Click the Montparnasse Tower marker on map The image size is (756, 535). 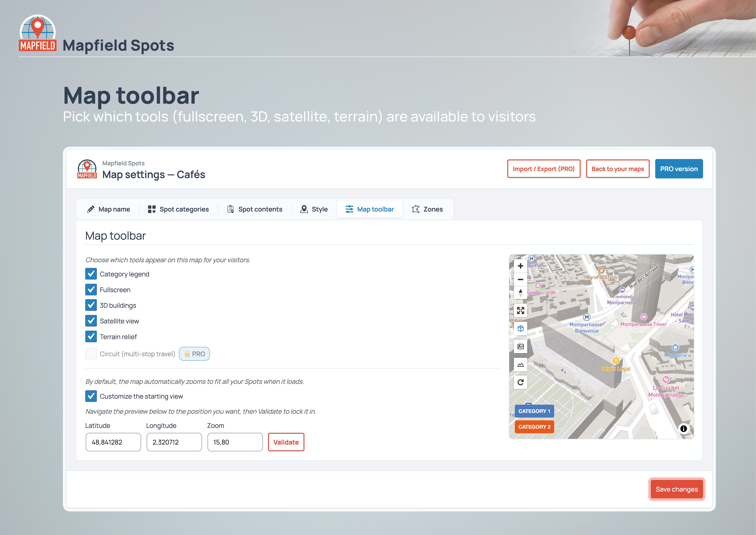click(x=643, y=317)
